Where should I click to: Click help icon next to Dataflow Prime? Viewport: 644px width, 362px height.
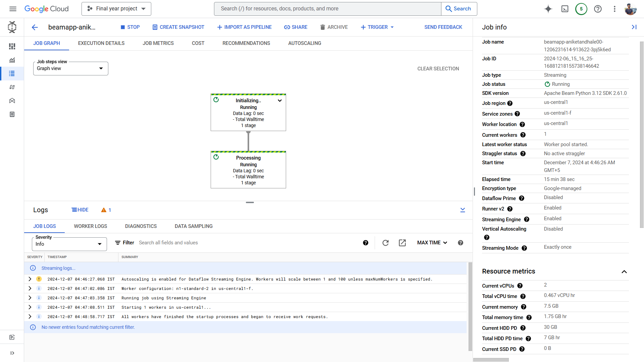[522, 198]
